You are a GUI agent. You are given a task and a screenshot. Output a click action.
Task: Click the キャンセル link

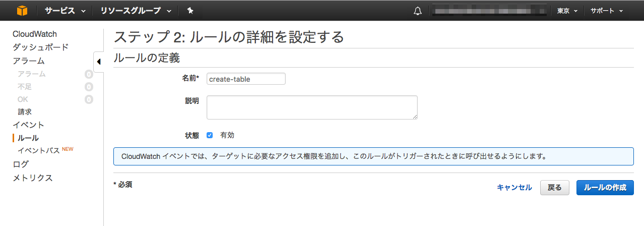pyautogui.click(x=514, y=188)
